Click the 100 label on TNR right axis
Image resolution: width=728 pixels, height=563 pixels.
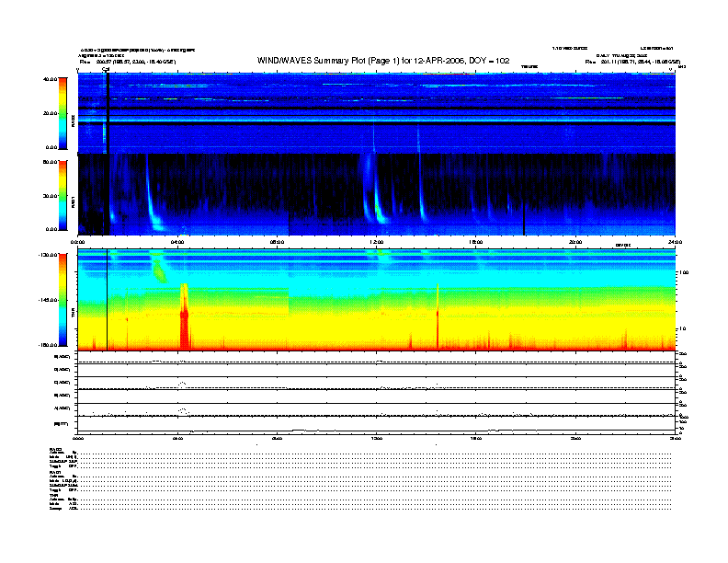(684, 272)
